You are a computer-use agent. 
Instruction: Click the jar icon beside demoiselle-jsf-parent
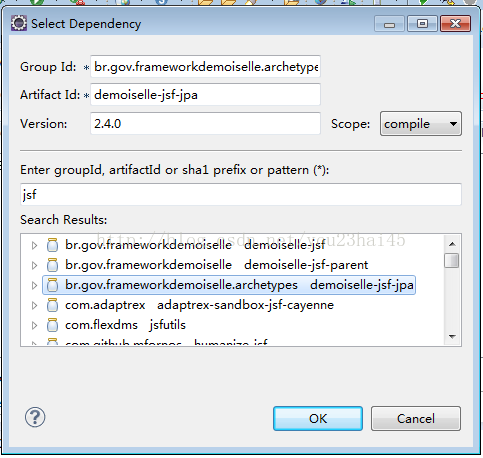click(52, 265)
